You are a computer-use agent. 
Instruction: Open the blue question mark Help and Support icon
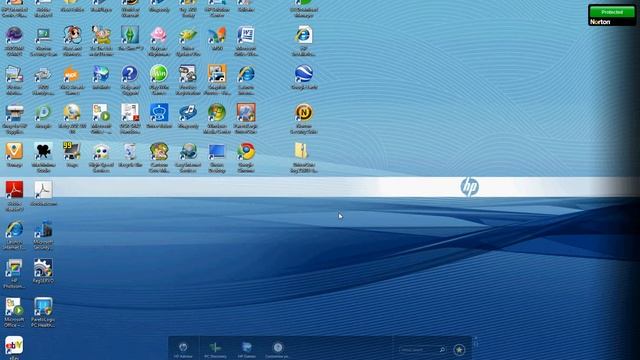click(x=130, y=74)
